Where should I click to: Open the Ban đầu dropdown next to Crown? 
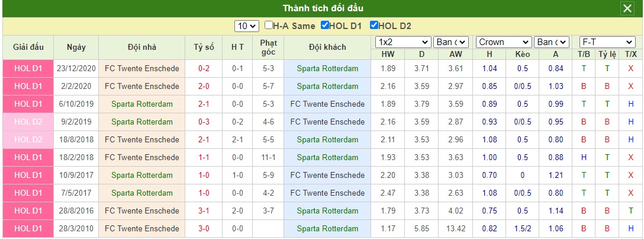point(552,42)
